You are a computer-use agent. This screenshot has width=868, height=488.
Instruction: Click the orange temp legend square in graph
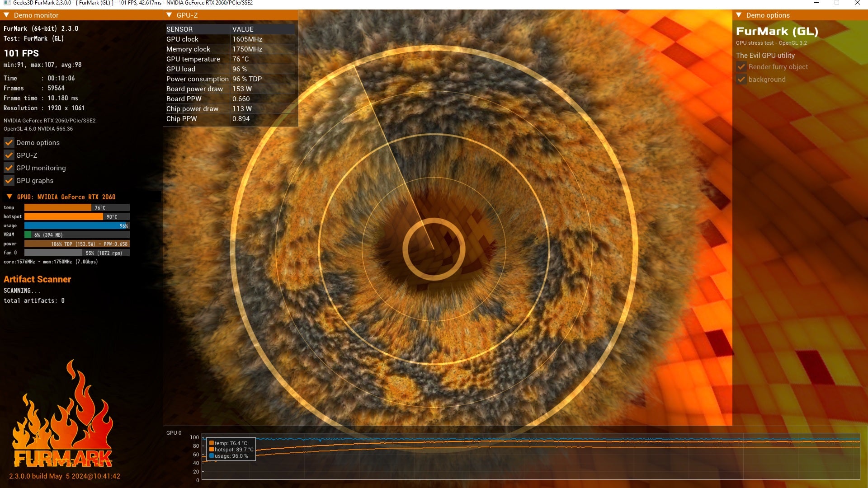click(x=212, y=443)
